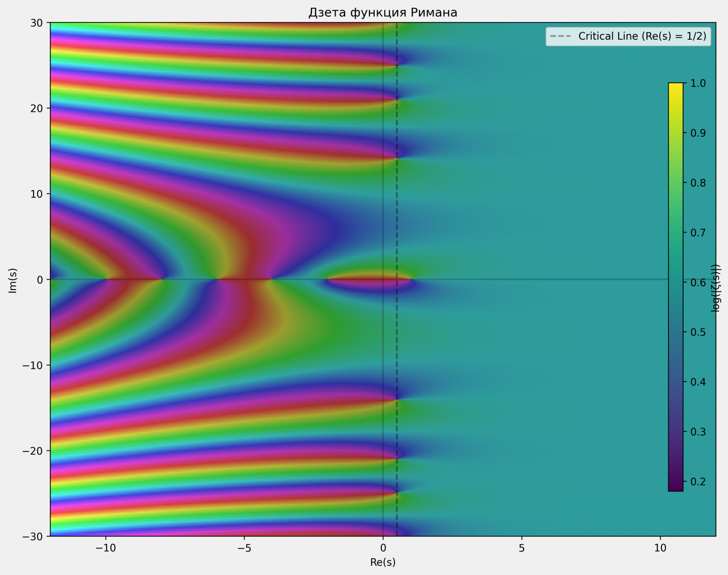Click the trivial zero at Re(s) = -2

point(327,279)
